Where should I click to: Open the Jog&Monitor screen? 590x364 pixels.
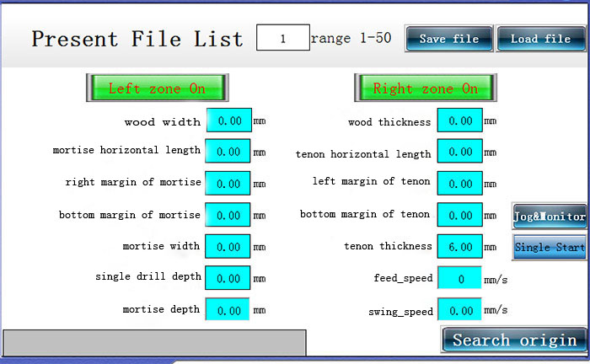click(550, 217)
